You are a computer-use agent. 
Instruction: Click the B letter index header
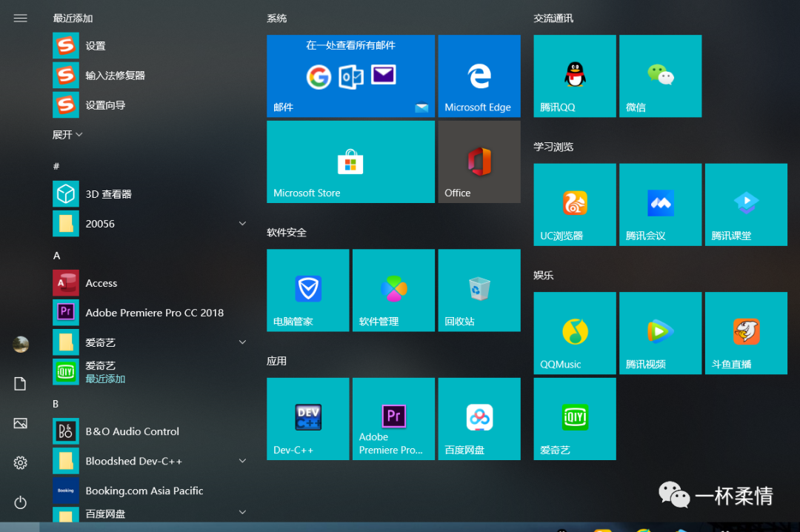click(56, 404)
